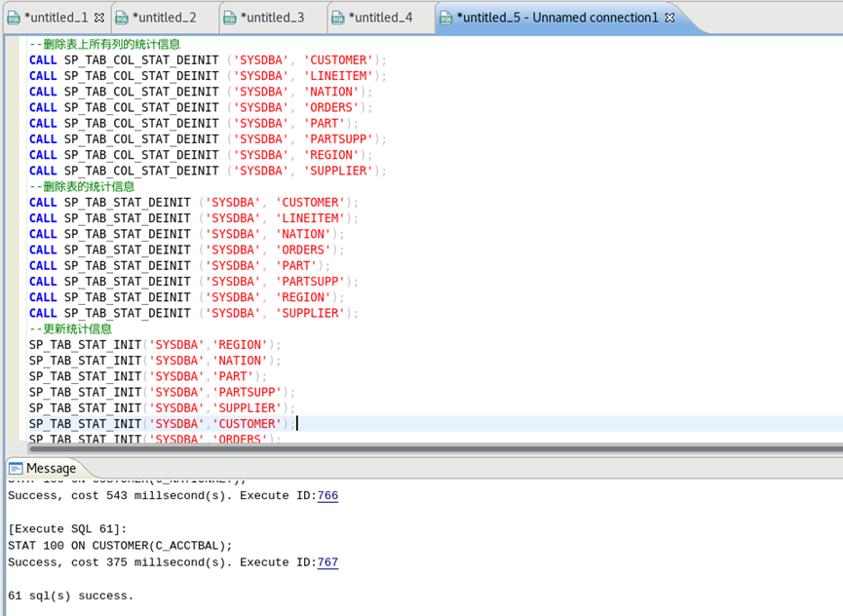
Task: Click the editor horizontal scrollbar
Action: coord(436,447)
